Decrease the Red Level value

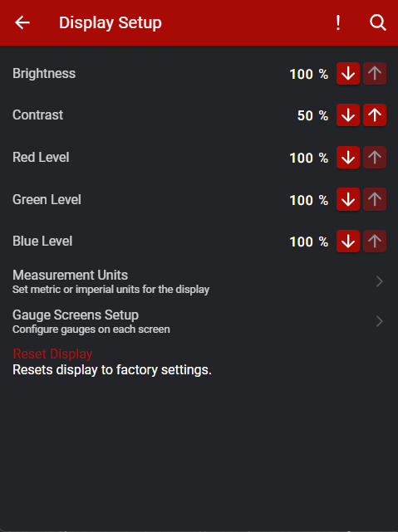coord(348,157)
